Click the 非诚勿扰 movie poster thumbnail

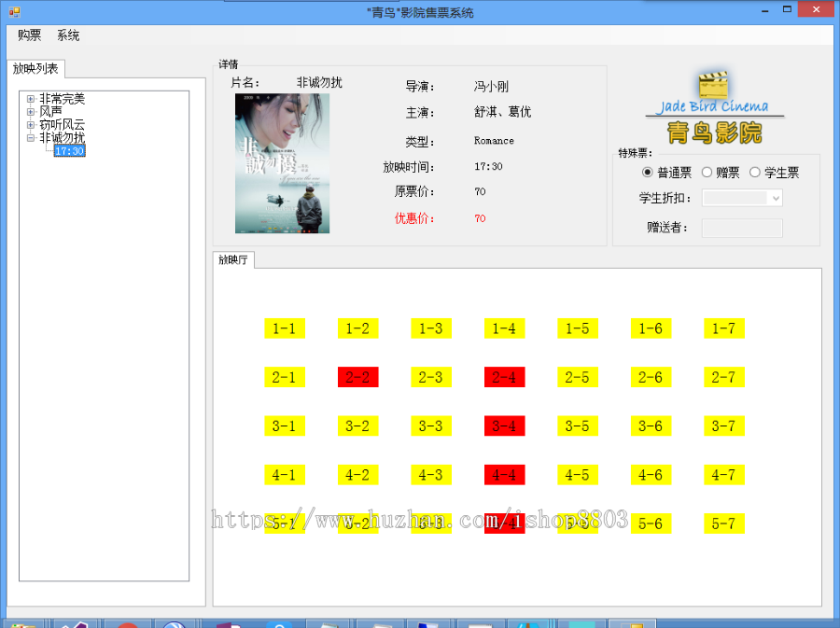click(x=282, y=164)
